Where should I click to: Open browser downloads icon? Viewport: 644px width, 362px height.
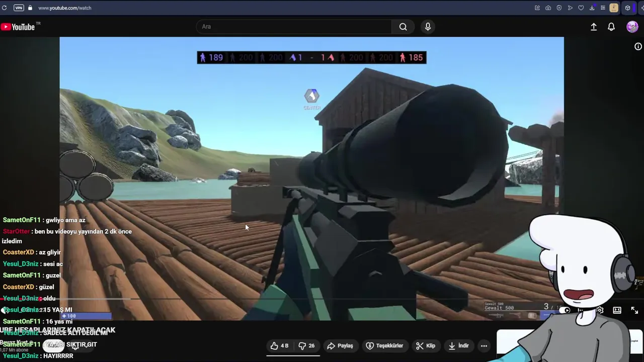coord(592,8)
